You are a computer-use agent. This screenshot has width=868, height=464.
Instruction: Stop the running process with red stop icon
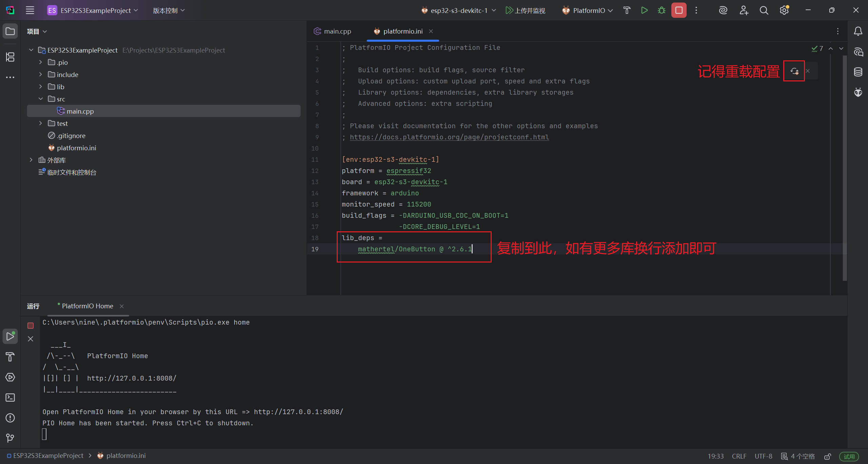678,10
